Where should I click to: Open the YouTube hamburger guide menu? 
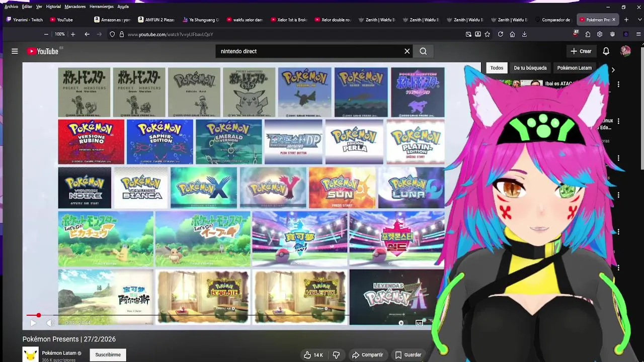(x=15, y=51)
